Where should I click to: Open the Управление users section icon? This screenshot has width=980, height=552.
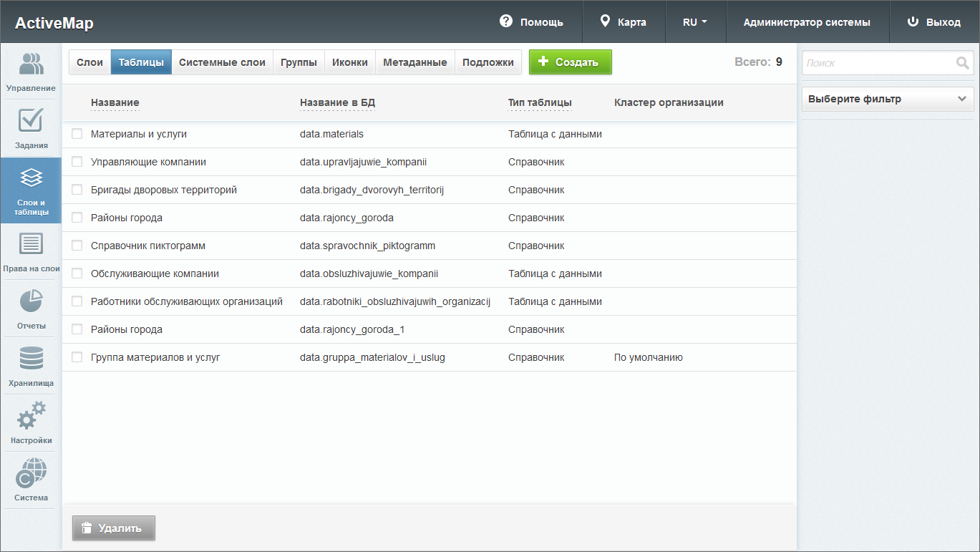[x=31, y=64]
